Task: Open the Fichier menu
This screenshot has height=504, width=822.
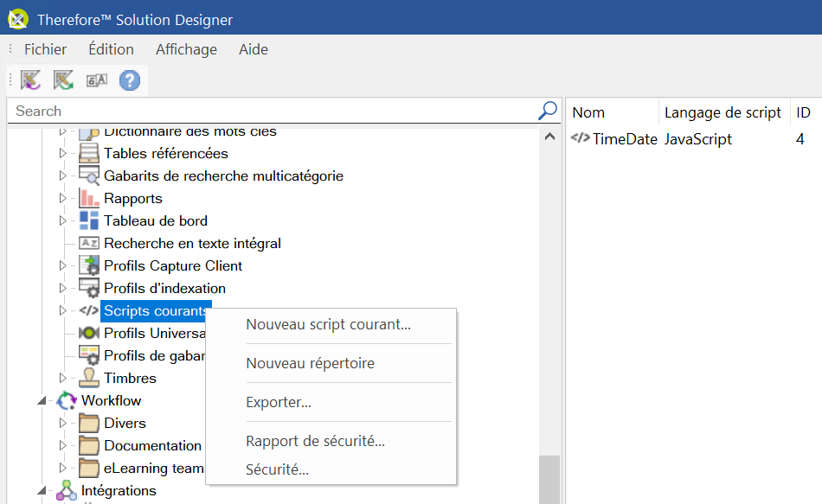Action: [45, 49]
